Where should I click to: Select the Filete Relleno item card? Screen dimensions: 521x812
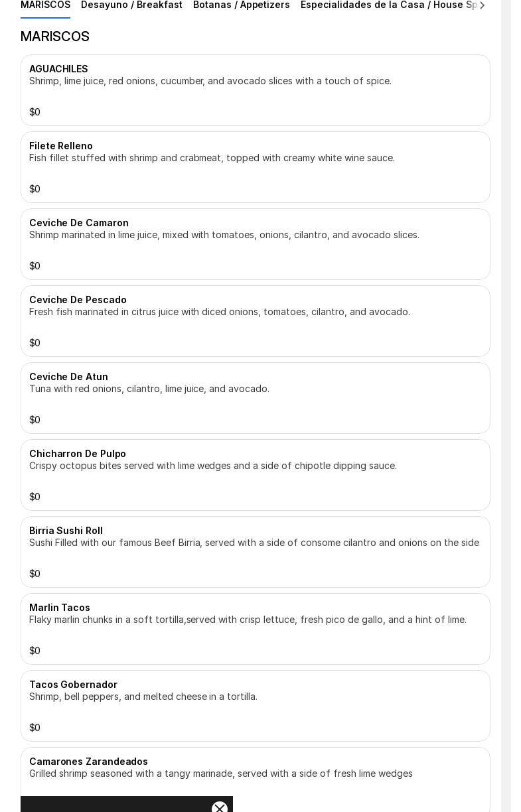pos(256,167)
